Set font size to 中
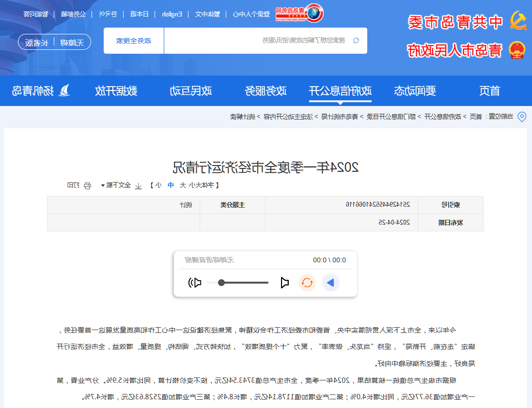Image resolution: width=532 pixels, height=408 pixels. 171,185
